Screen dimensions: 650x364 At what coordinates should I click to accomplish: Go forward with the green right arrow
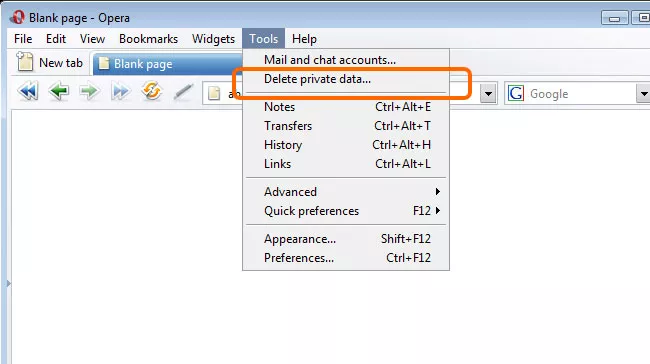[x=89, y=91]
